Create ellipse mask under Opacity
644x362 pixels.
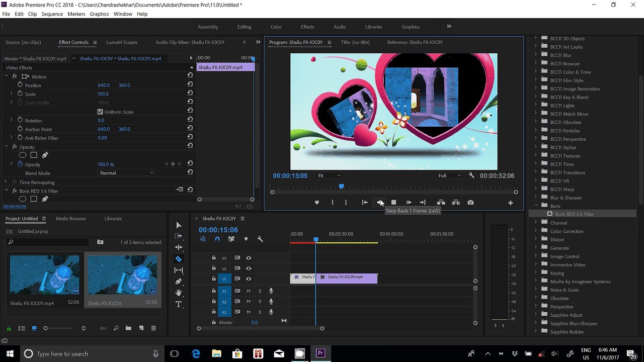[x=23, y=155]
